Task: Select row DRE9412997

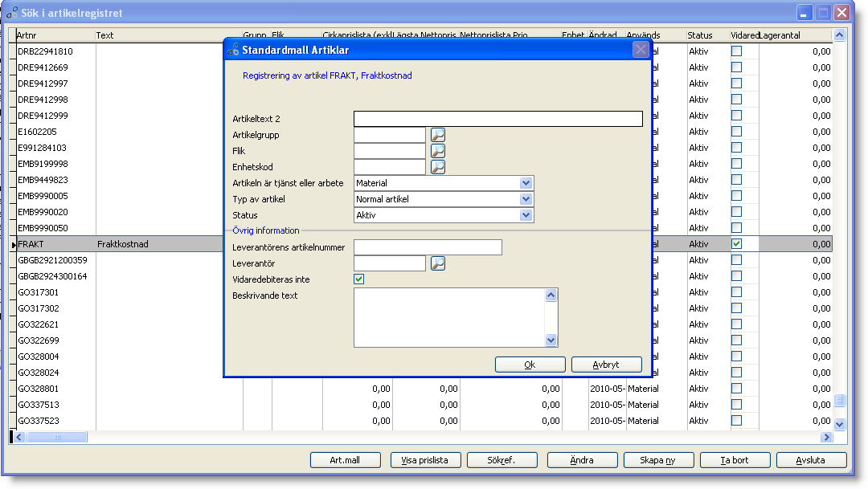Action: [x=43, y=83]
